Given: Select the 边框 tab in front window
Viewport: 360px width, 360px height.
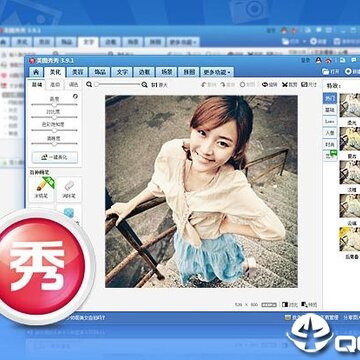Looking at the screenshot, I should [x=144, y=72].
